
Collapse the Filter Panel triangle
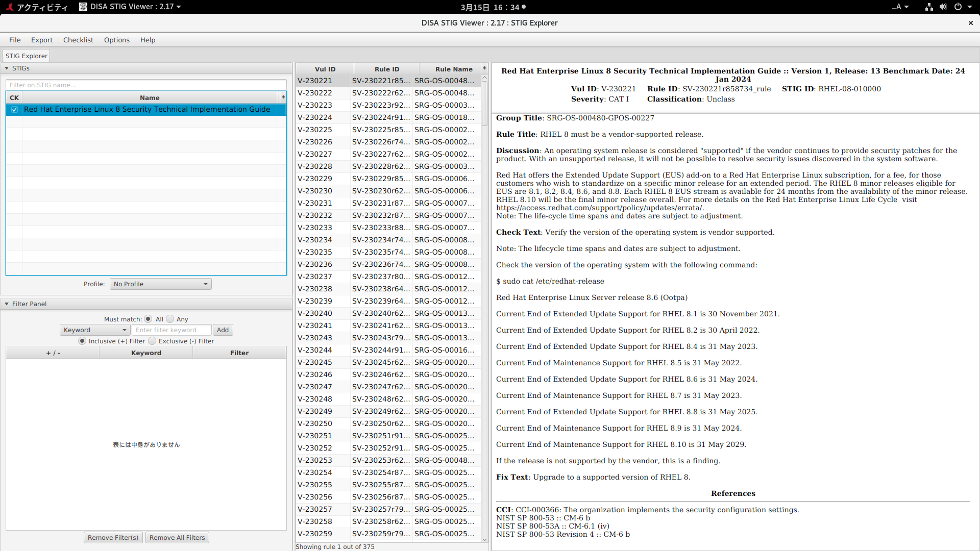[x=7, y=304]
